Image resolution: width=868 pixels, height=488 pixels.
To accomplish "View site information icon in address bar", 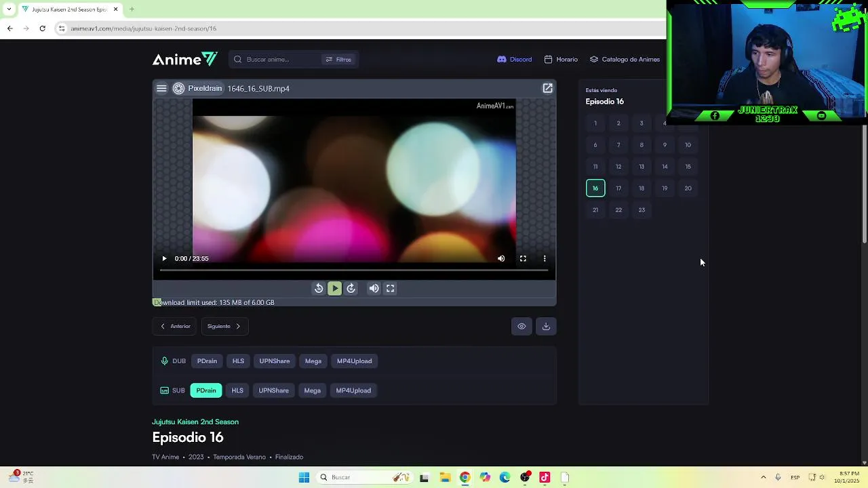I will coord(62,28).
